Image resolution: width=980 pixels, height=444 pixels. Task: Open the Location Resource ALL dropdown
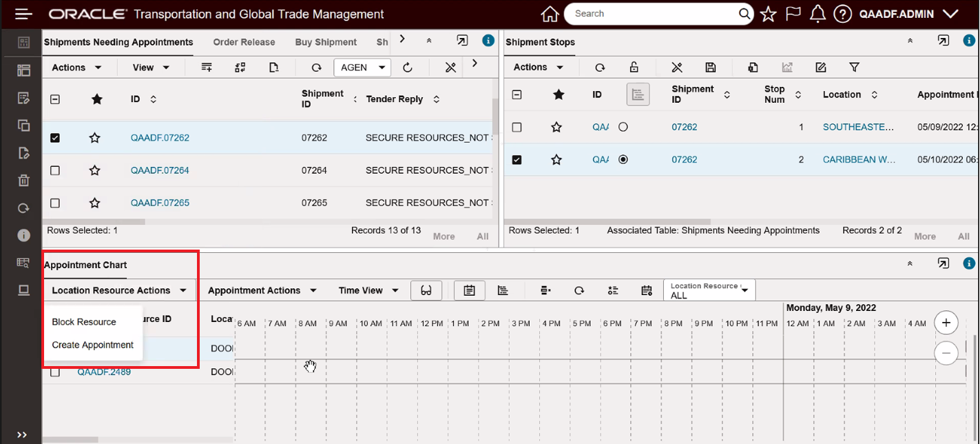(709, 290)
